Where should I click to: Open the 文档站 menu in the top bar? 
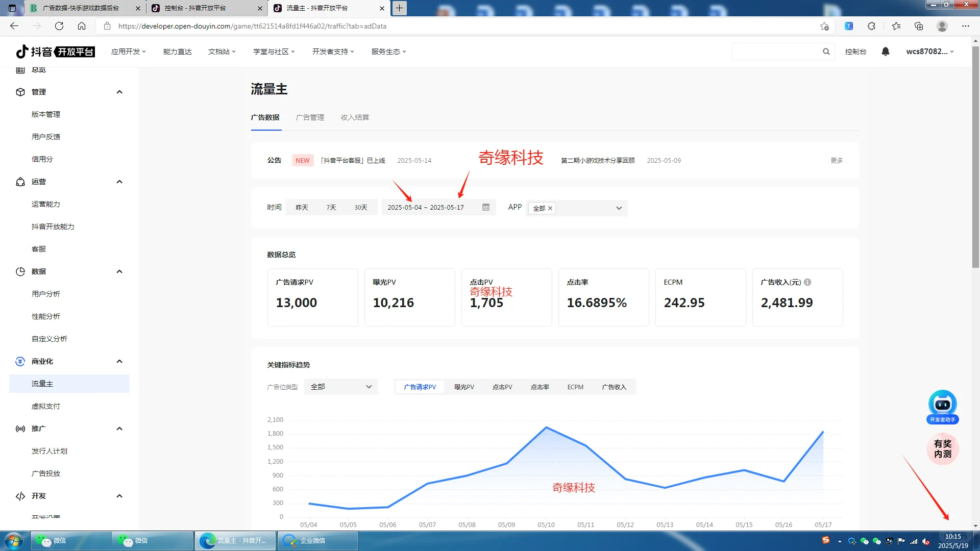pyautogui.click(x=222, y=51)
